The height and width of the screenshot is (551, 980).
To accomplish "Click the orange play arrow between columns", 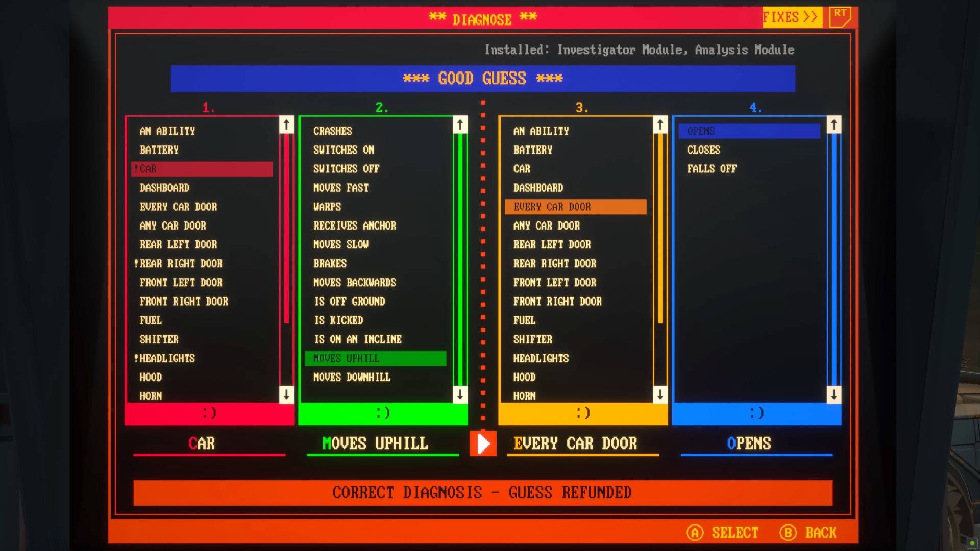I will click(x=483, y=443).
